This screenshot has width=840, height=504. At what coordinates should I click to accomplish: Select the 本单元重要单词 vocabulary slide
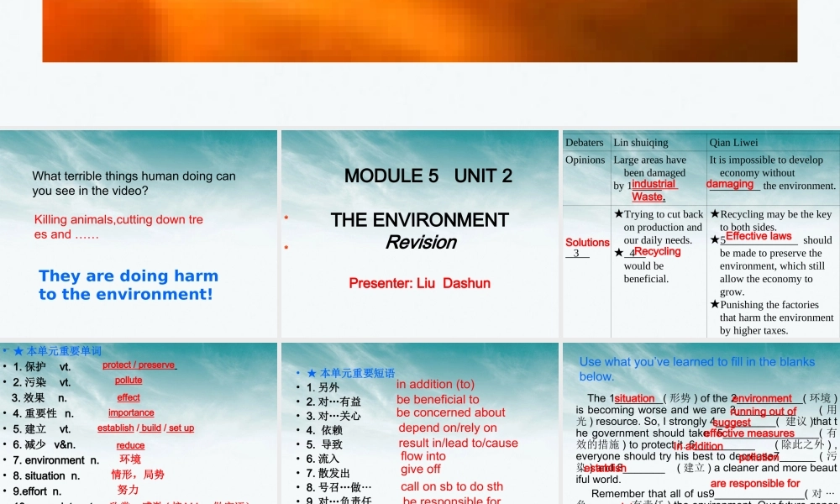(139, 423)
